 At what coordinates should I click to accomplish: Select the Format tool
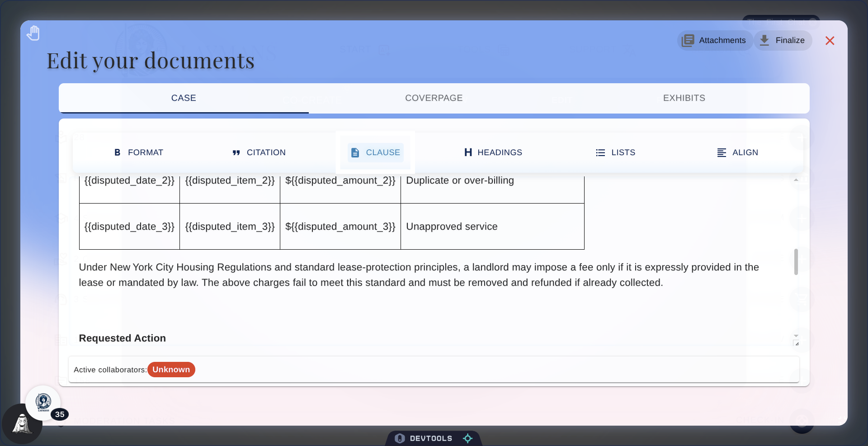(138, 152)
